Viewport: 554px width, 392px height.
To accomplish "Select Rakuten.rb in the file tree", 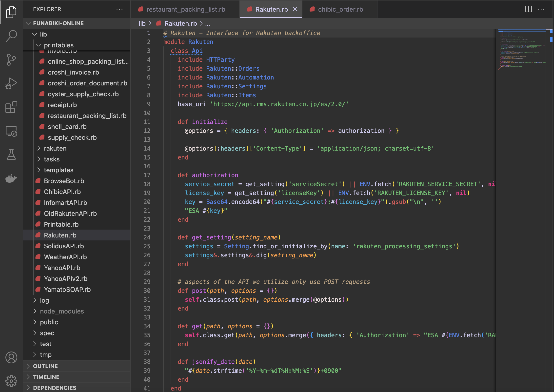I will coord(77,235).
